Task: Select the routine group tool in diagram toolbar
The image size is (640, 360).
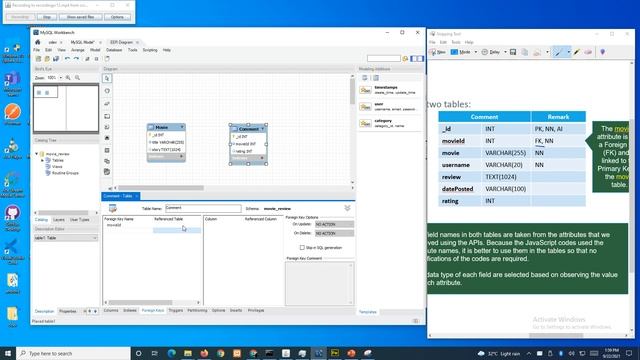Action: [107, 172]
